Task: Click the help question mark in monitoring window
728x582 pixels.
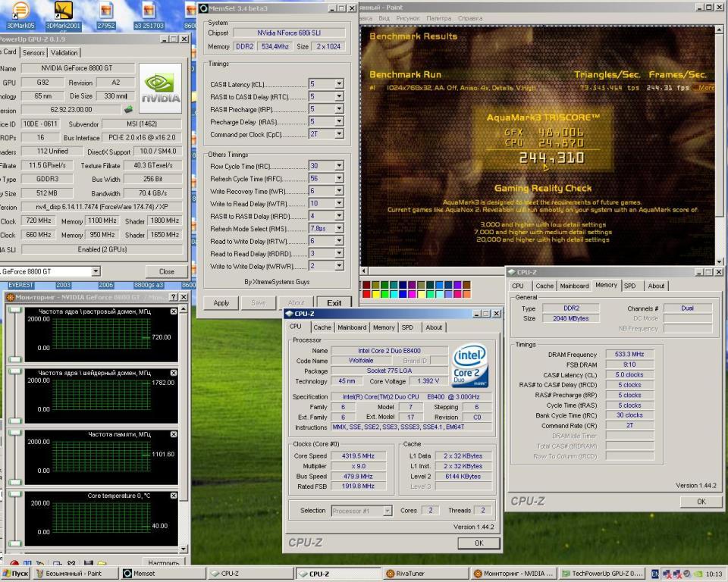Action: (174, 297)
